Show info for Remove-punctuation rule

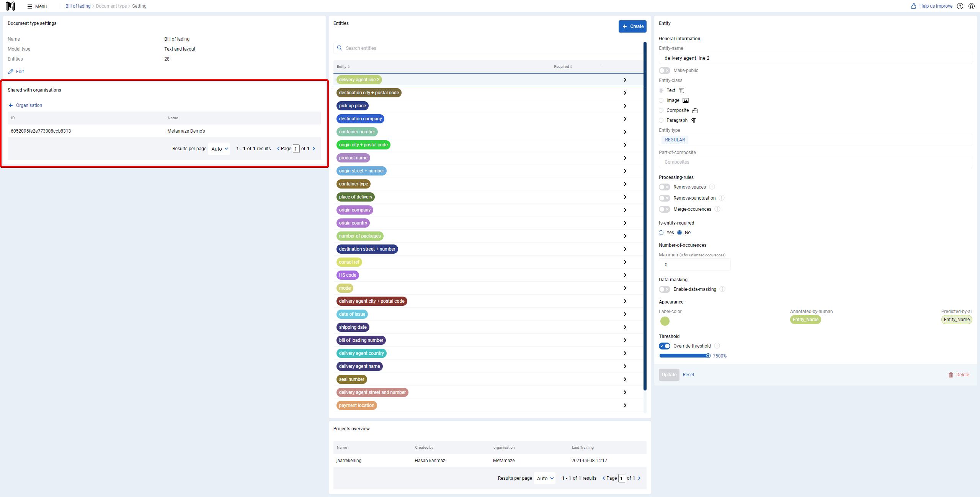tap(722, 198)
